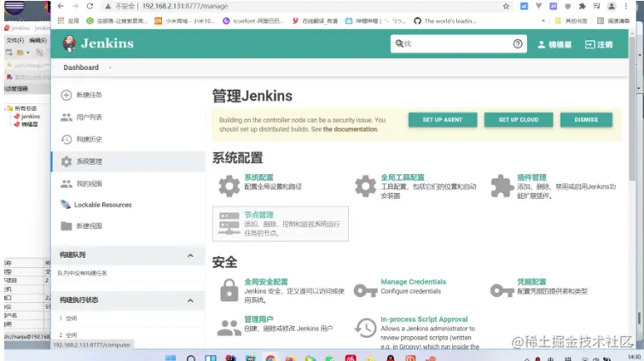This screenshot has height=361, width=644.
Task: Open Chrome from the Windows taskbar
Action: click(270, 358)
